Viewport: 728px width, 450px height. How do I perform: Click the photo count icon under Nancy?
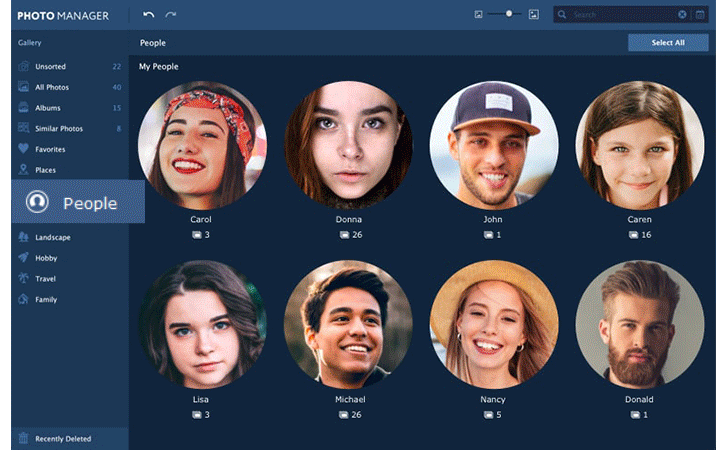pos(488,415)
